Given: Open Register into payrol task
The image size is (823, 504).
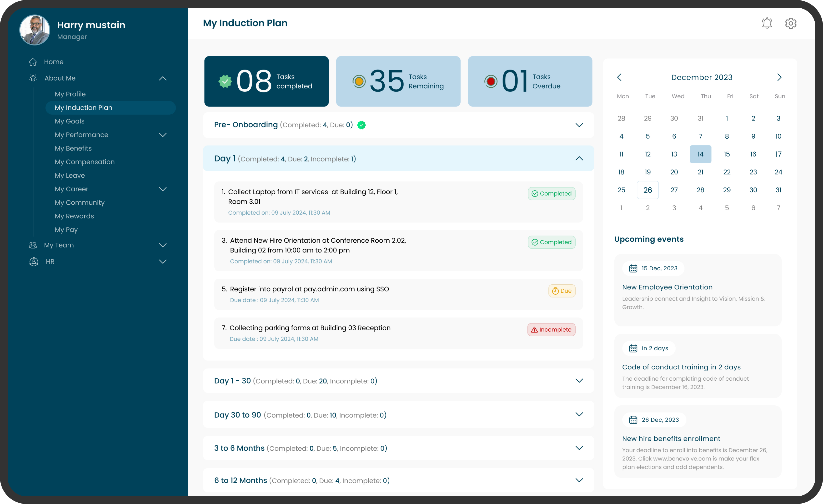Looking at the screenshot, I should 398,294.
